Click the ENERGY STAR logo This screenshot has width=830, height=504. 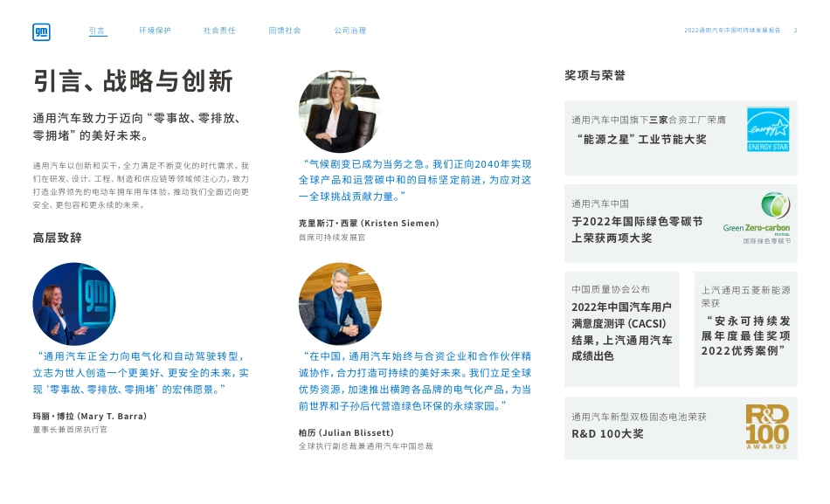tap(768, 129)
